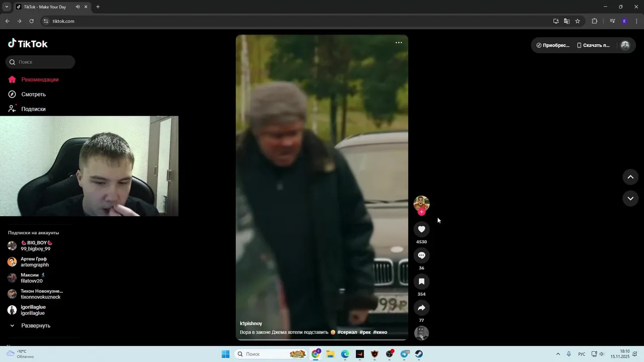
Task: Click the #сериал hashtag
Action: [x=347, y=332]
